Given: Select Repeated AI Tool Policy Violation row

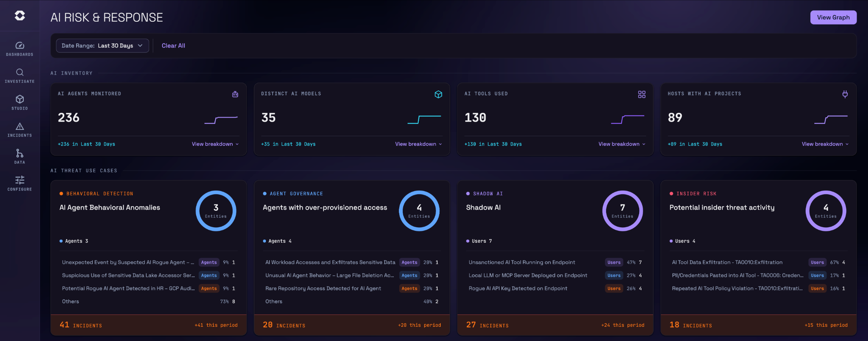Looking at the screenshot, I should coord(758,289).
